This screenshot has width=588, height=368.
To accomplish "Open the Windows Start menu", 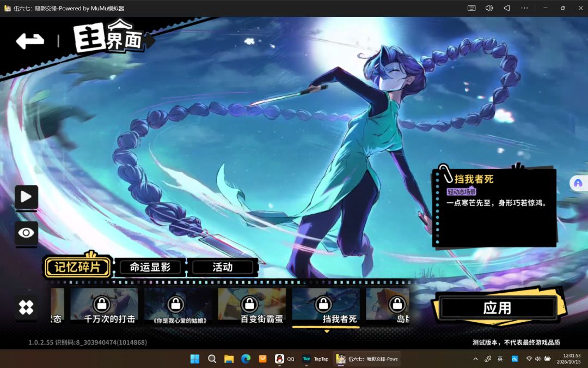I will click(195, 359).
